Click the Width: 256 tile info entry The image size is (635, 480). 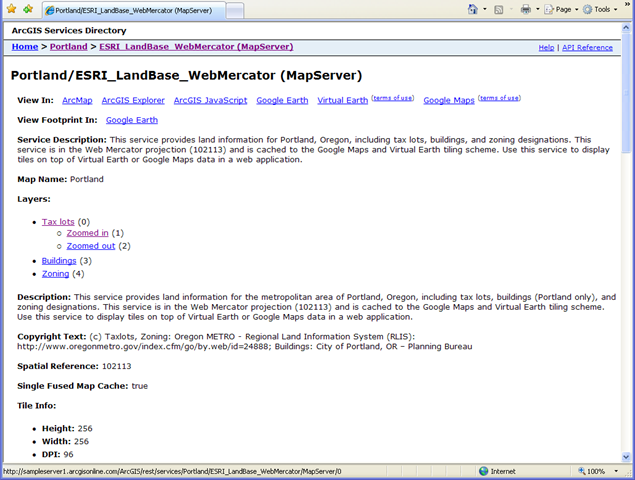coord(65,442)
